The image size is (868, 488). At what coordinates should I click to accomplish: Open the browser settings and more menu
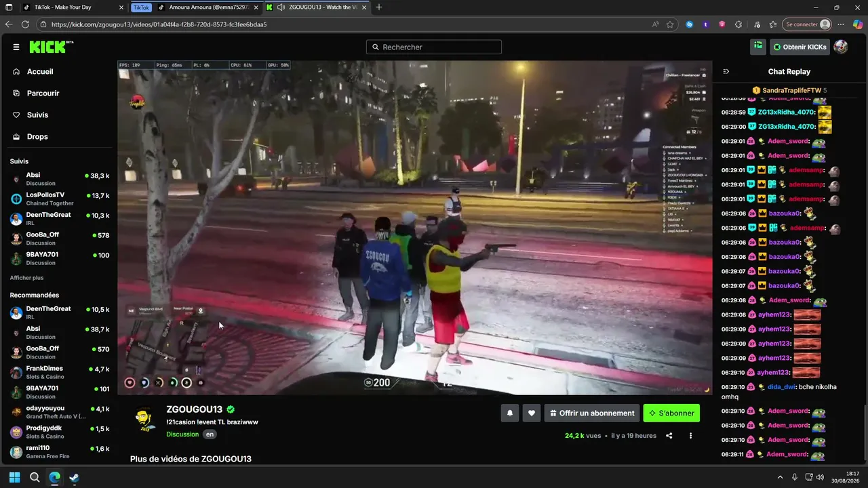pos(842,24)
